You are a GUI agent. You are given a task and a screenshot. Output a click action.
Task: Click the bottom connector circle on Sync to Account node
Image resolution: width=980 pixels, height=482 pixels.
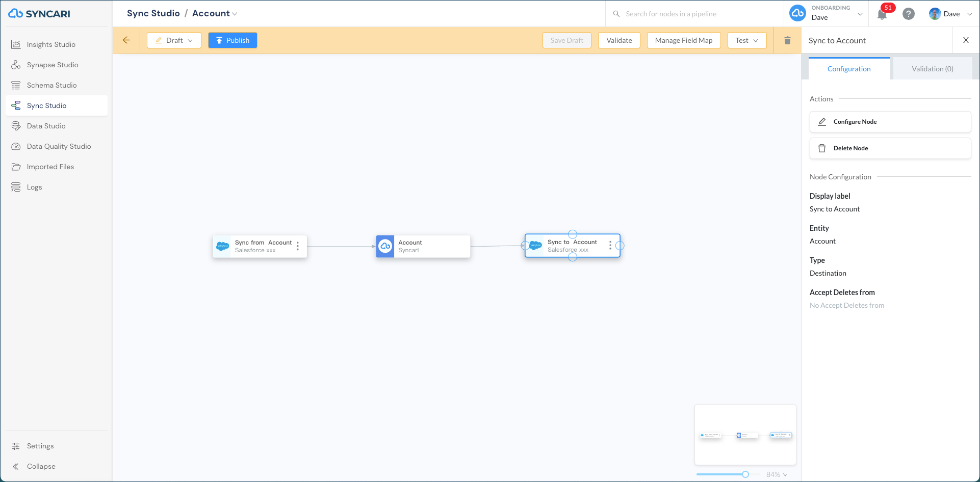(573, 257)
